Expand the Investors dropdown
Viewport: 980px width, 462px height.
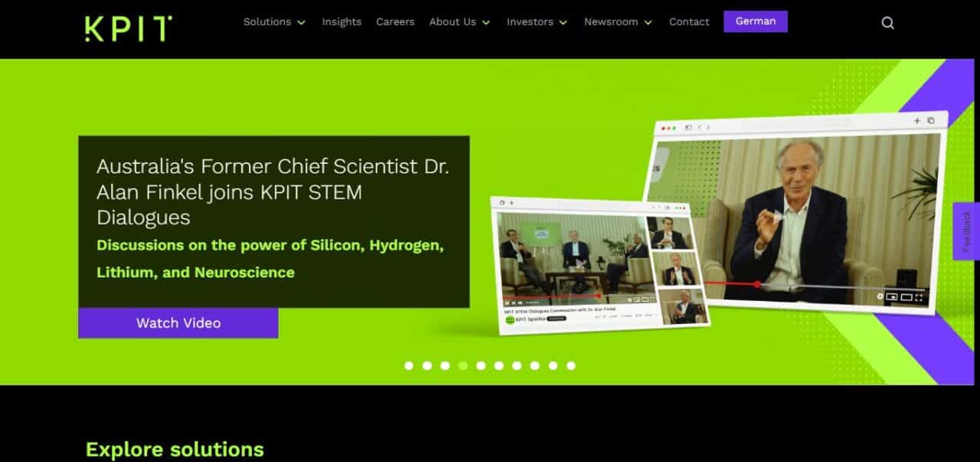pyautogui.click(x=537, y=22)
